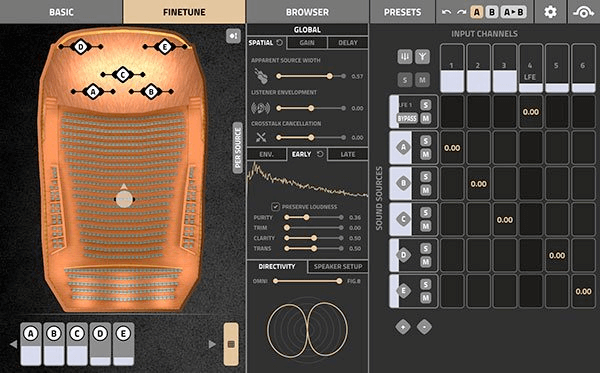Viewport: 600px width, 373px height.
Task: Select source E marker in the hall
Action: 165,47
